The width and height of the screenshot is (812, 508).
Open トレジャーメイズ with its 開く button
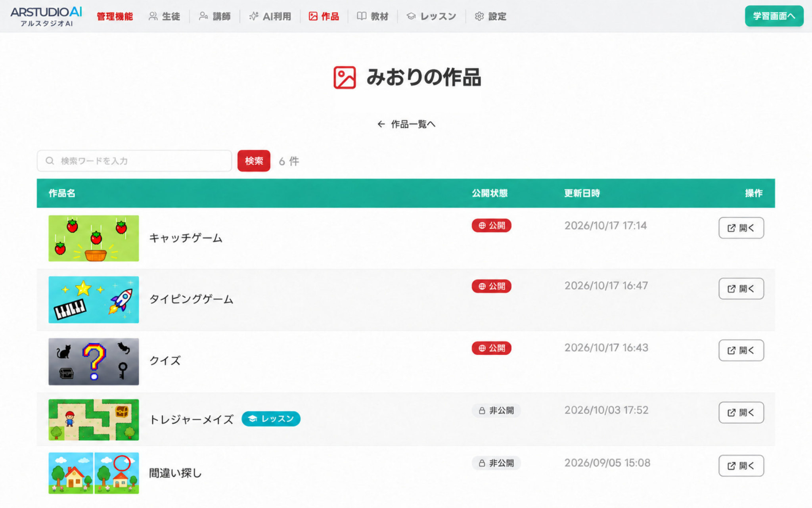pos(741,412)
